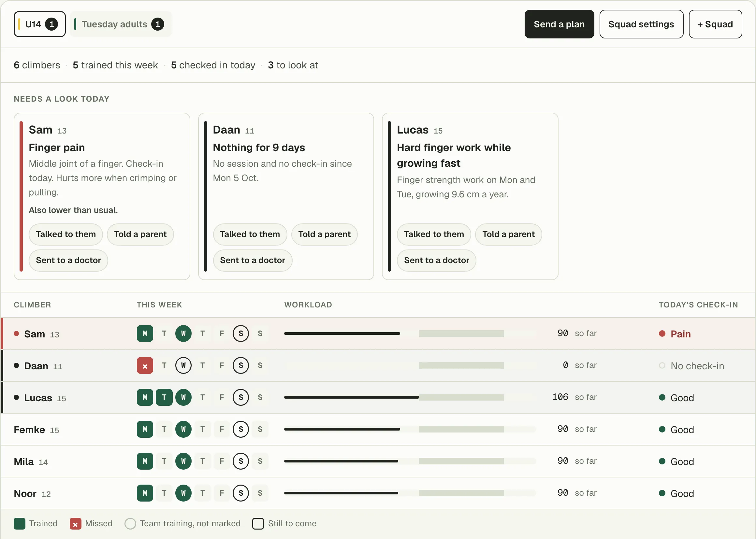Click Lucas's Saturday team training circle
This screenshot has height=539, width=756.
click(x=241, y=397)
